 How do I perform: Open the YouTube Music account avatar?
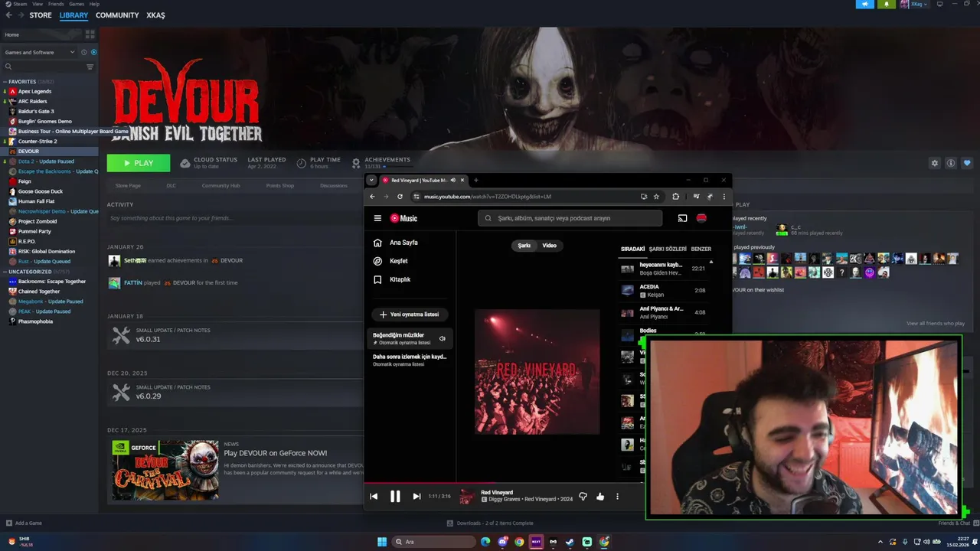pos(701,218)
